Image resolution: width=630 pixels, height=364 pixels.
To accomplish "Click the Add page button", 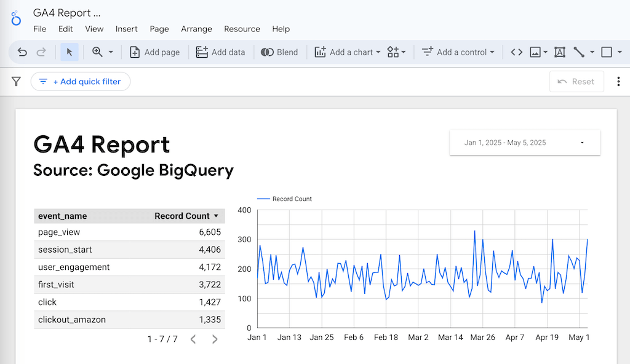I will tap(154, 52).
